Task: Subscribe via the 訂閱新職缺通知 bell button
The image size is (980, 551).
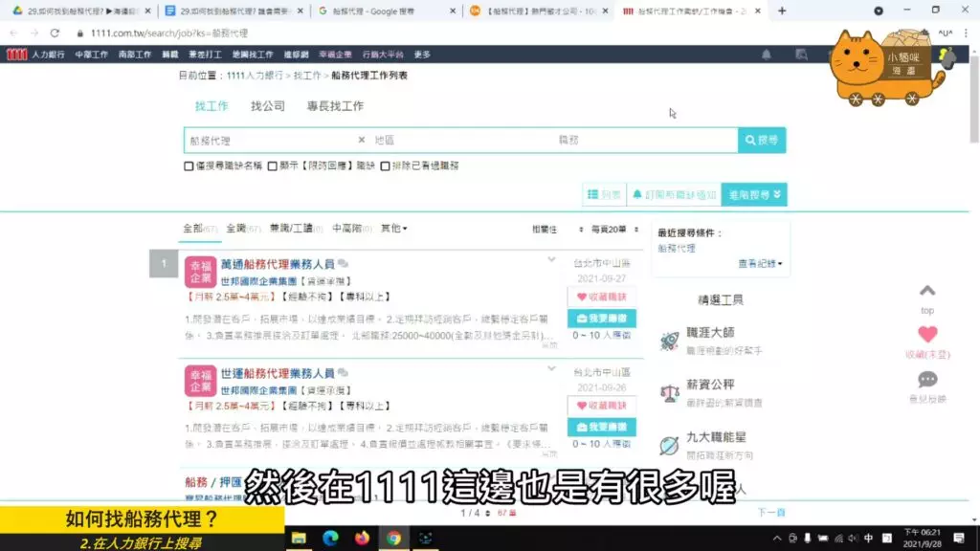Action: click(674, 195)
